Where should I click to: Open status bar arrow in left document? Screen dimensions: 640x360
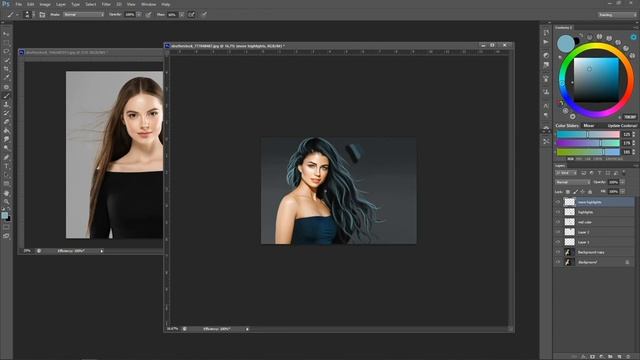tap(102, 251)
